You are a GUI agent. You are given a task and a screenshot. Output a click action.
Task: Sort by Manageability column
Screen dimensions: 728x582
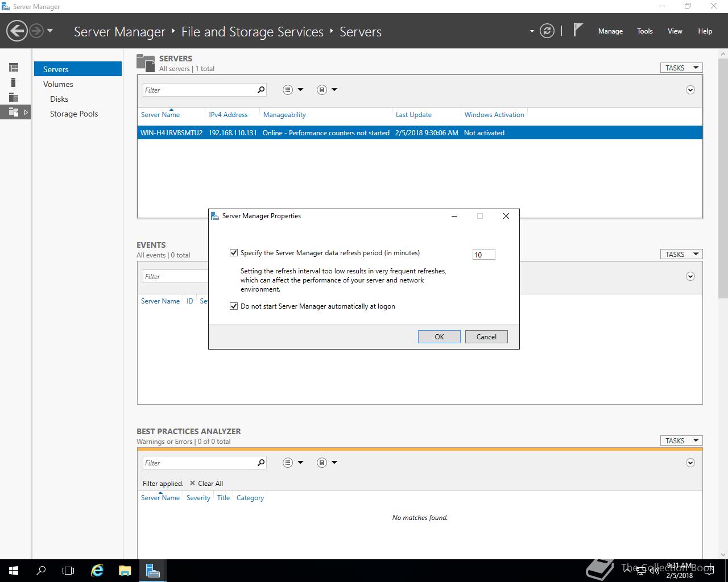tap(284, 115)
